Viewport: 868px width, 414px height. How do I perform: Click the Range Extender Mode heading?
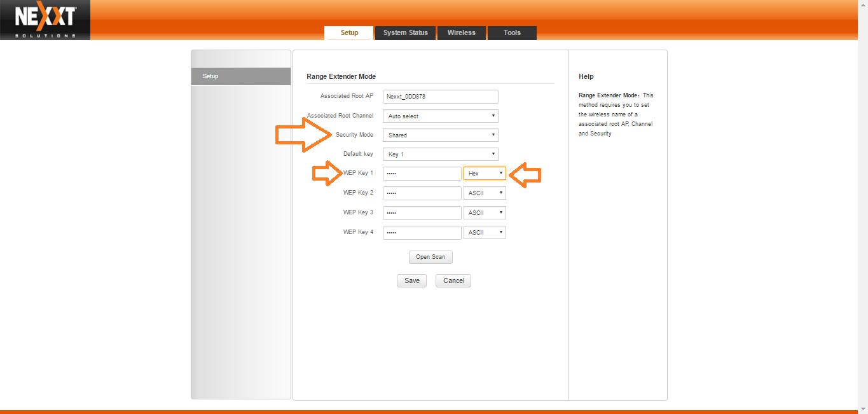coord(341,76)
